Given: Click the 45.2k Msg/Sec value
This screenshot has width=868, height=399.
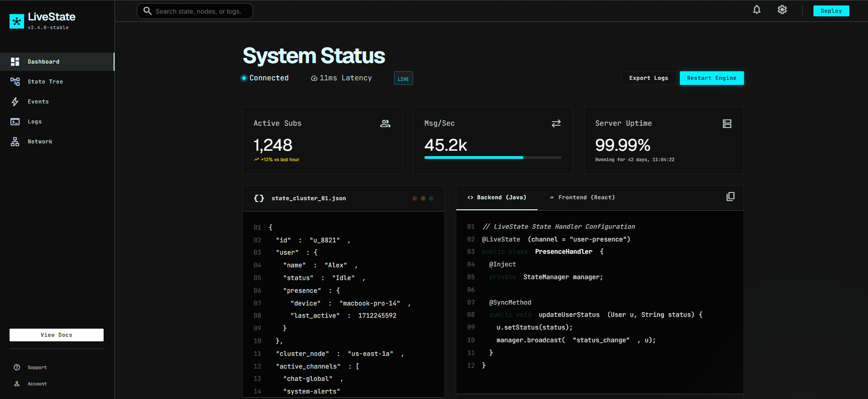Looking at the screenshot, I should pyautogui.click(x=446, y=145).
